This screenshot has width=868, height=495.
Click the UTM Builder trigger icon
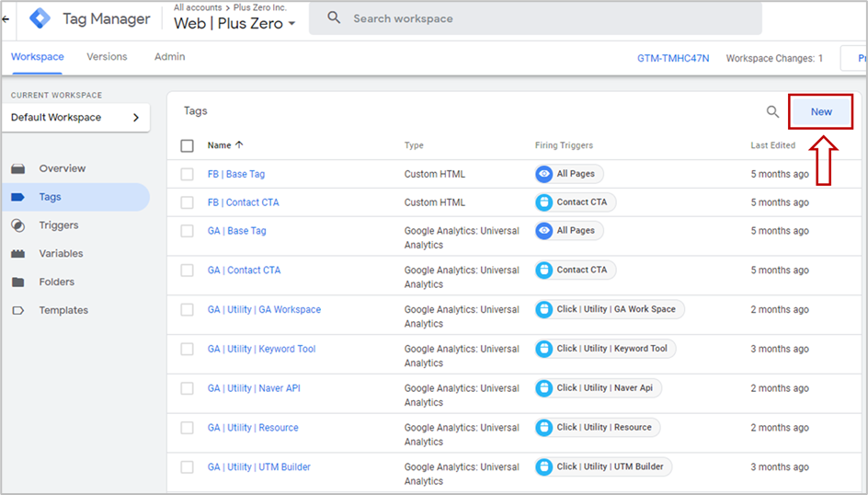coord(544,466)
